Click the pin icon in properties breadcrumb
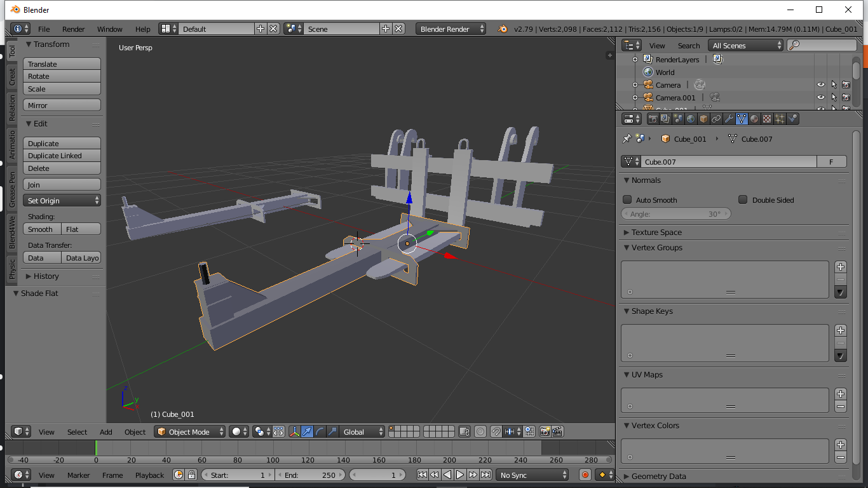The width and height of the screenshot is (868, 488). tap(627, 139)
